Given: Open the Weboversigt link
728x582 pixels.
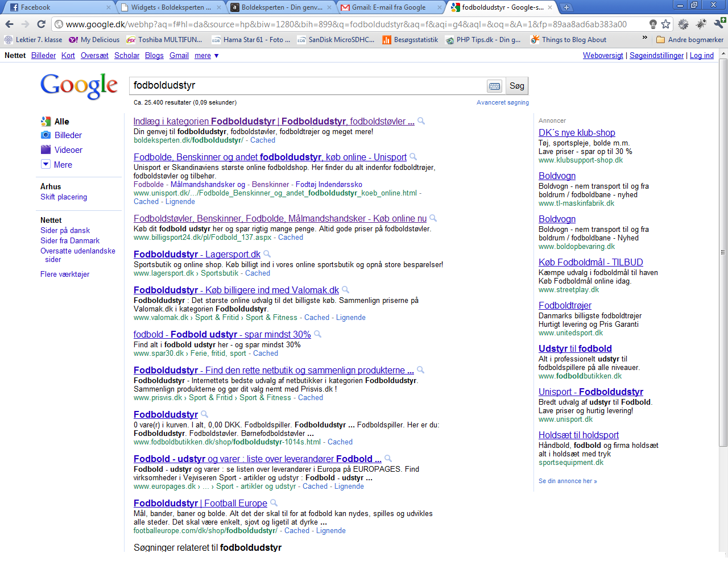Looking at the screenshot, I should 603,56.
